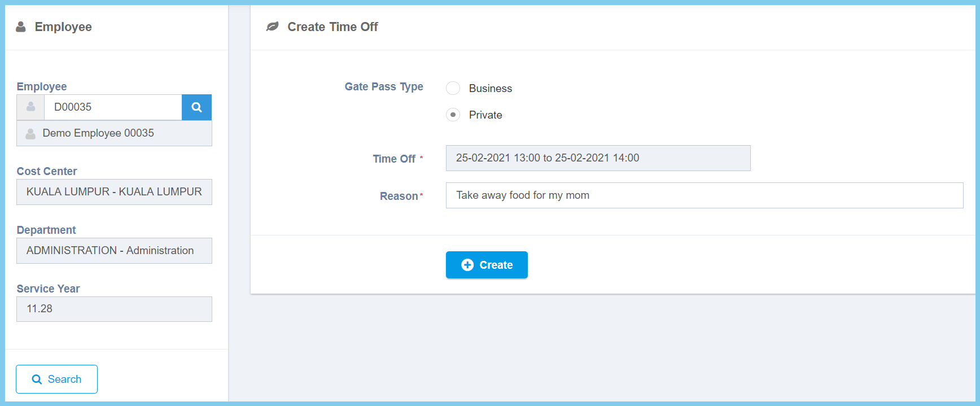This screenshot has width=980, height=406.
Task: Click the leaf icon beside Create Time Off
Action: coord(272,27)
